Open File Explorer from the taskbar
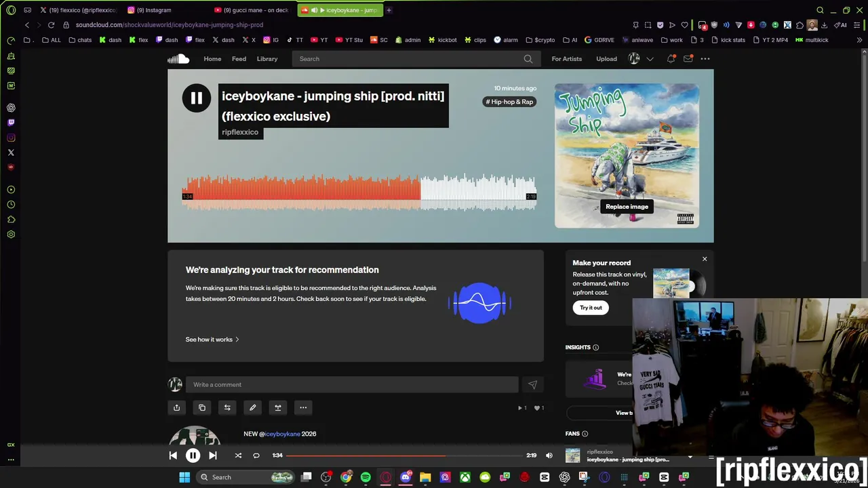The height and width of the screenshot is (488, 868). (x=425, y=477)
